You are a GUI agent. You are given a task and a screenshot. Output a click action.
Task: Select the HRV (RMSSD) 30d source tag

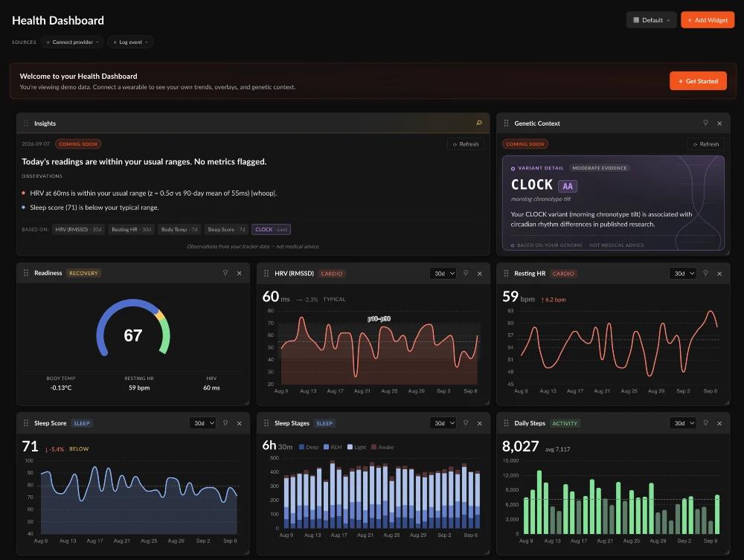(x=78, y=230)
